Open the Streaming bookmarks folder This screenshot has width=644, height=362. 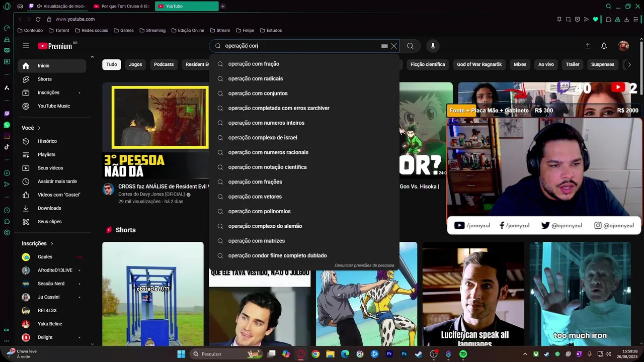[152, 30]
